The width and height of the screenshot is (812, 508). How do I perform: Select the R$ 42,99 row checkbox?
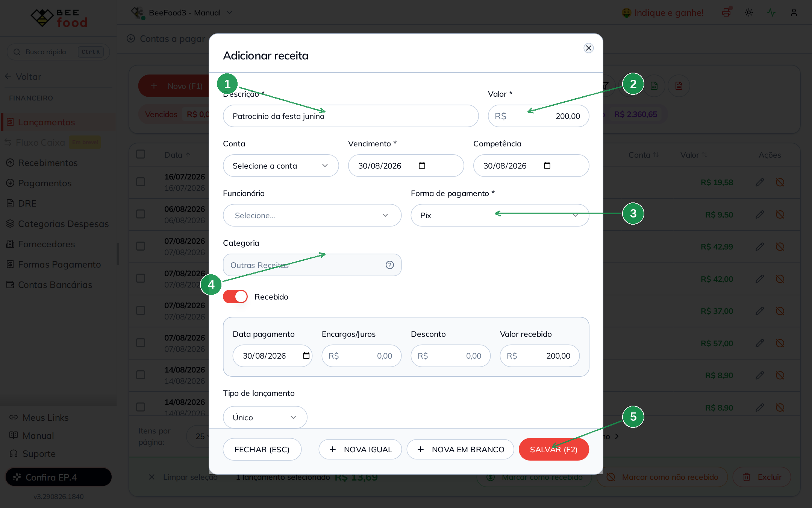point(141,246)
